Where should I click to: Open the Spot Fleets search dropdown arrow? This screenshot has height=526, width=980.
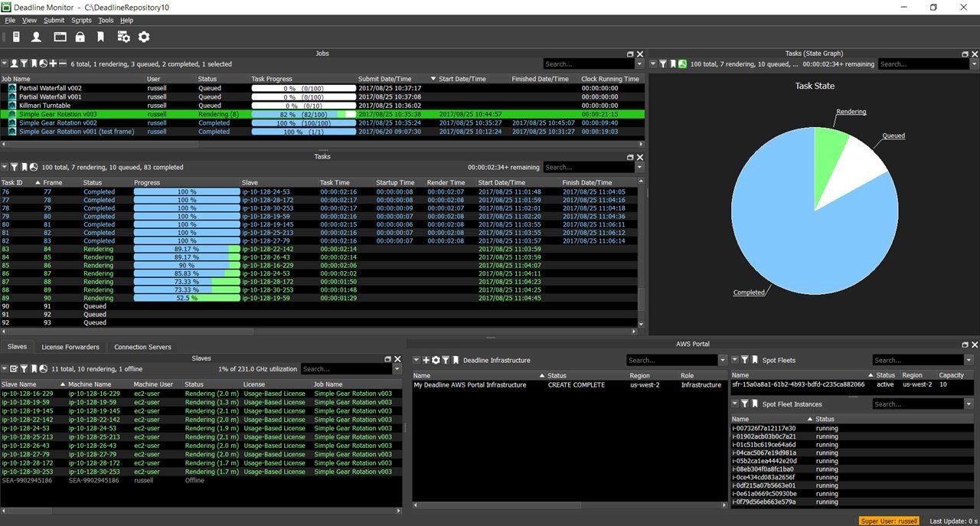969,360
